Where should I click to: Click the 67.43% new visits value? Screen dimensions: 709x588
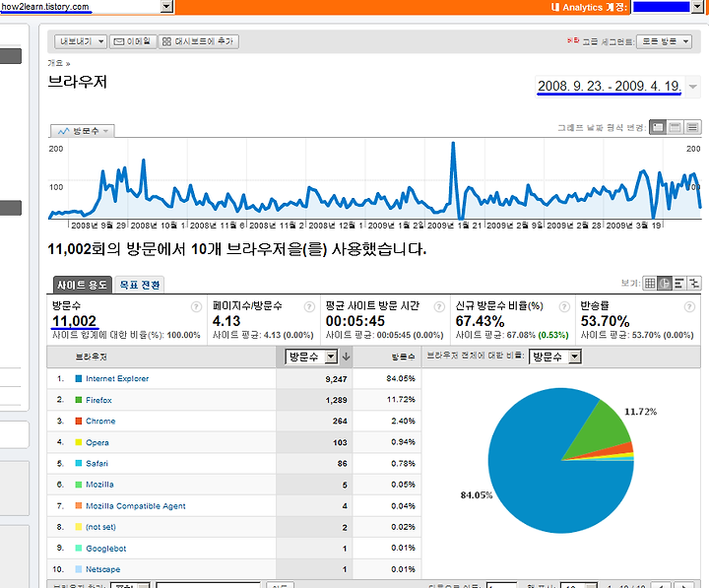pos(480,321)
